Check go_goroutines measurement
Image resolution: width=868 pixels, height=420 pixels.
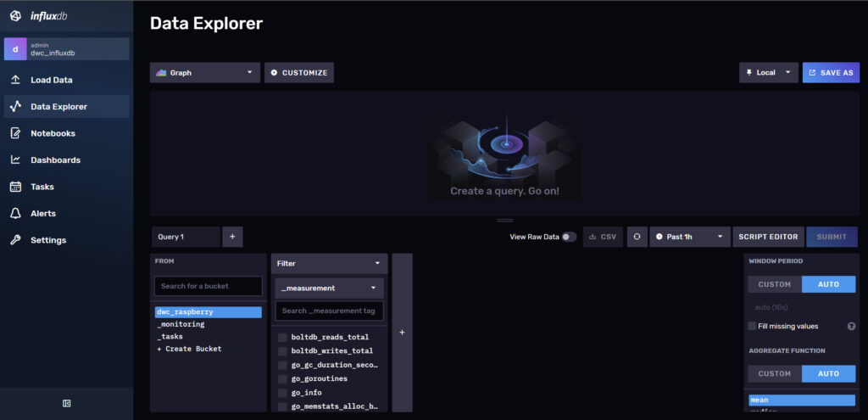tap(282, 378)
